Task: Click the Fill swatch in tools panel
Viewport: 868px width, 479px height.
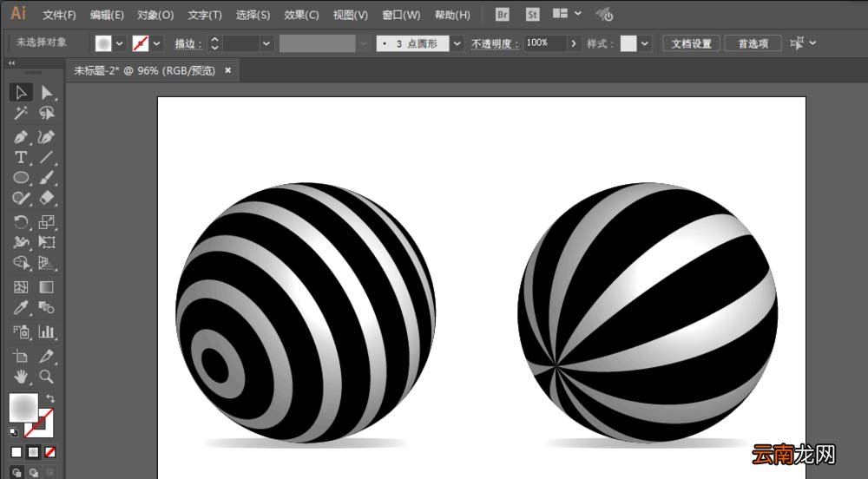Action: click(x=23, y=408)
